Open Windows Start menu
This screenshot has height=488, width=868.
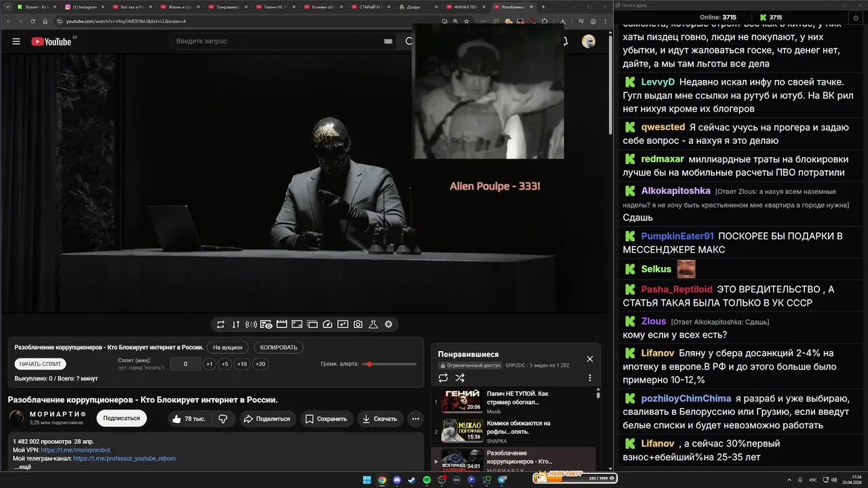coord(367,480)
